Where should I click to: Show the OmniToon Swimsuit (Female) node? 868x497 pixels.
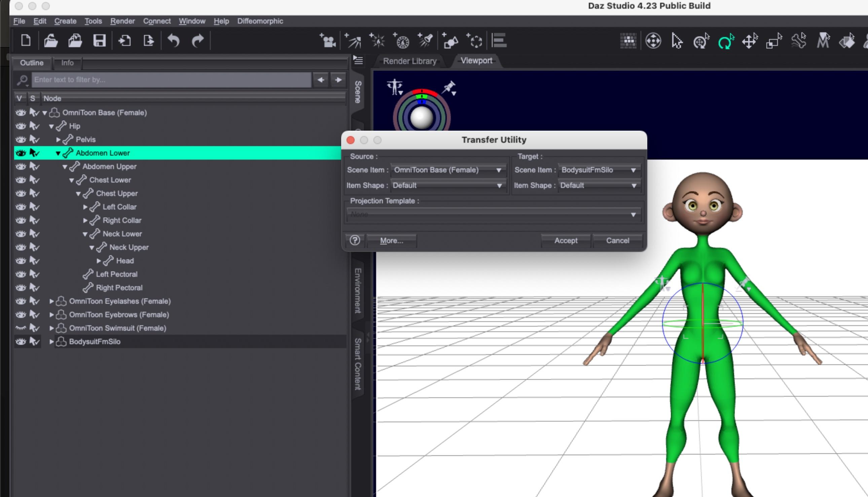pyautogui.click(x=21, y=328)
